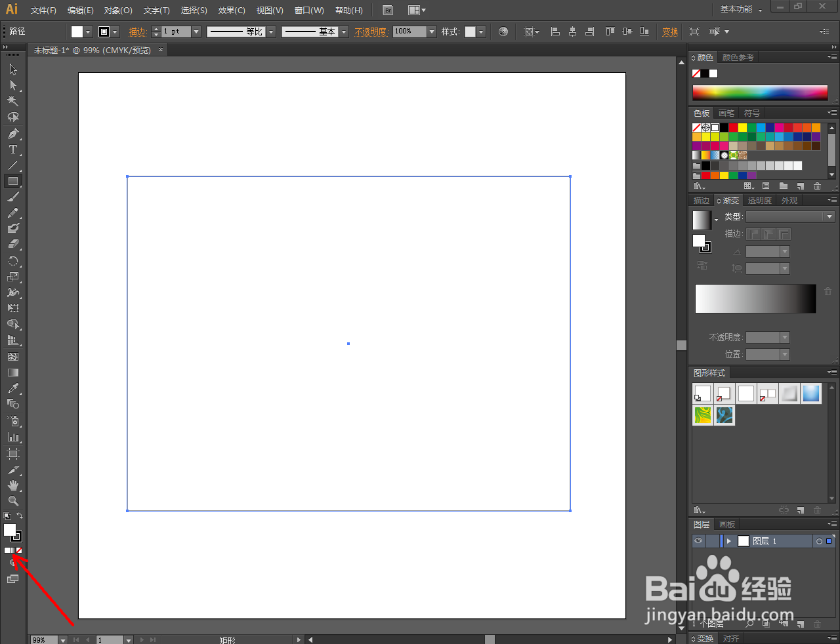
Task: Expand the 图层 1 layer triangle
Action: pyautogui.click(x=728, y=541)
